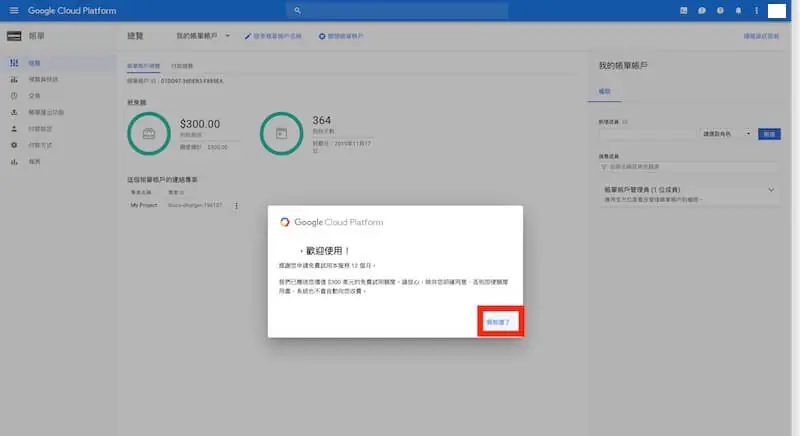Click the search field in the top bar
The image size is (800, 436).
pyautogui.click(x=397, y=10)
